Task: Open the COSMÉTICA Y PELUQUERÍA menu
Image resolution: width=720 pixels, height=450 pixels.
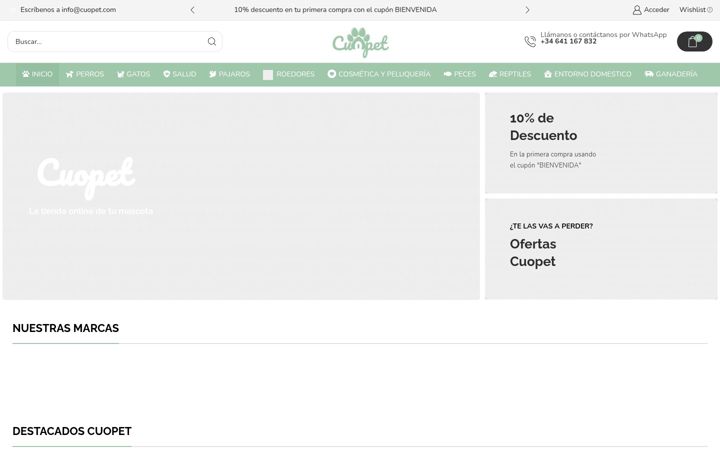Action: [379, 74]
